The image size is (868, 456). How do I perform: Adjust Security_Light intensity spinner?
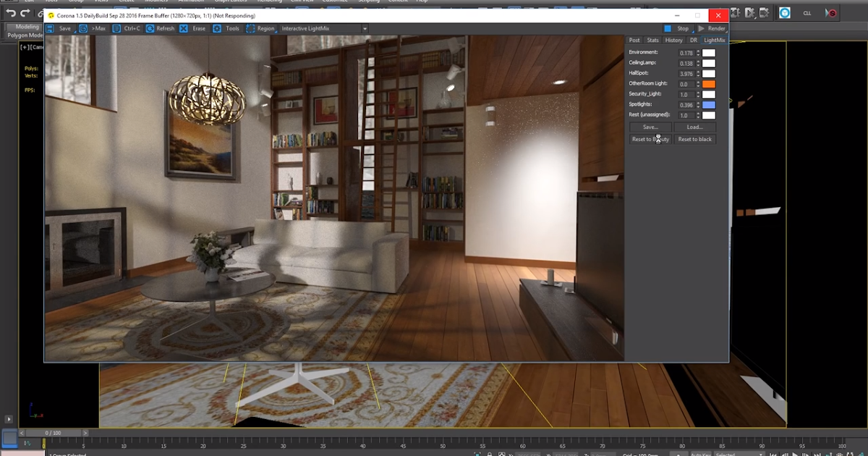pyautogui.click(x=698, y=94)
